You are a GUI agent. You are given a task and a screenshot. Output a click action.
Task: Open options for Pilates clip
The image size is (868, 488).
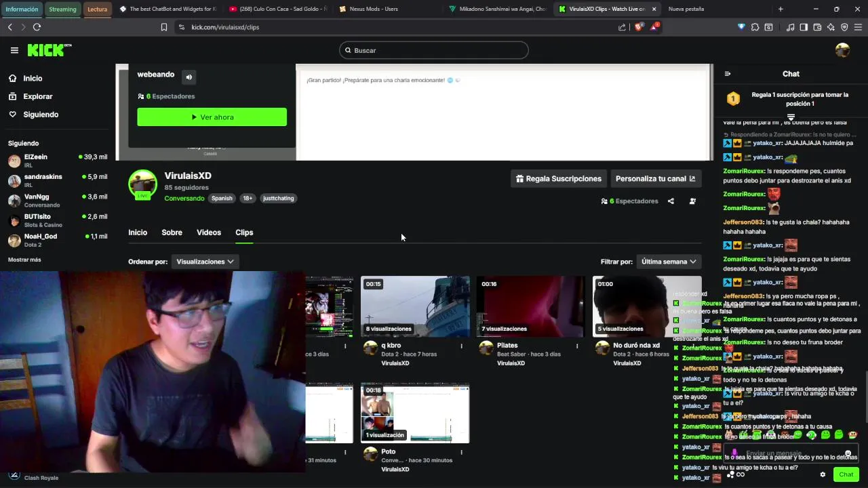[577, 346]
